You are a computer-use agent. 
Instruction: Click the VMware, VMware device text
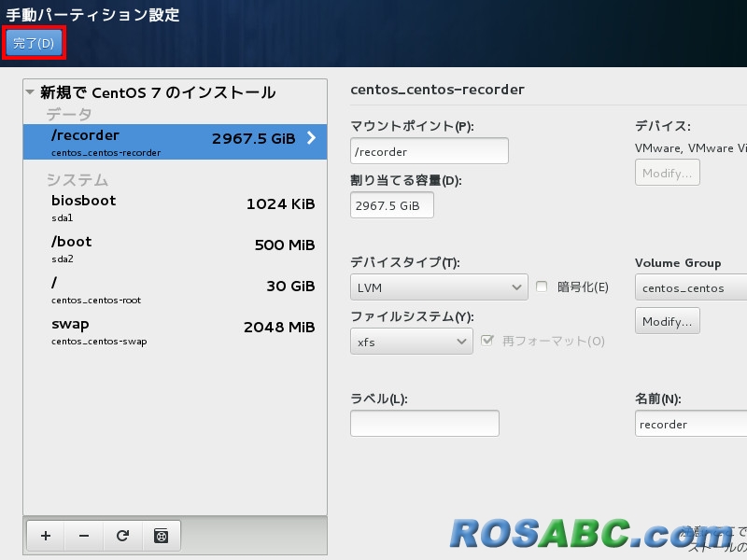(691, 148)
